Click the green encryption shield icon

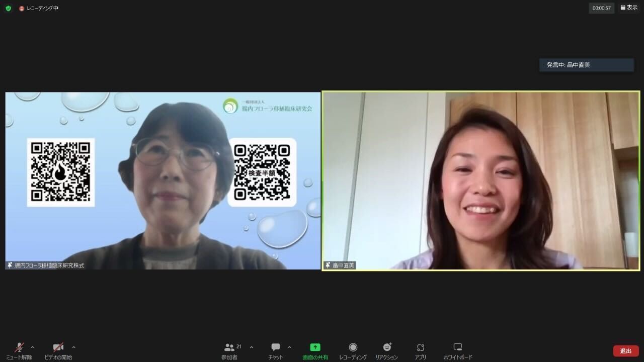coord(8,9)
